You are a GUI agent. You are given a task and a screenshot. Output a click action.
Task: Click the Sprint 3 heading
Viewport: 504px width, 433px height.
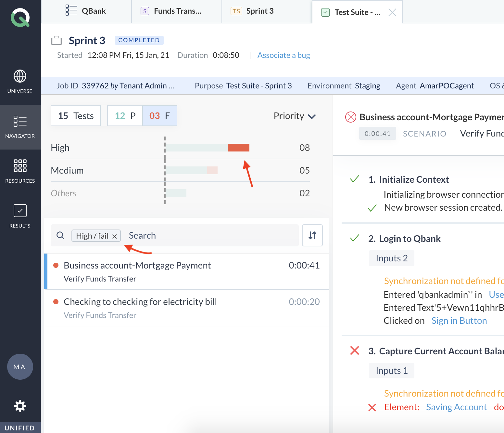[x=87, y=41]
